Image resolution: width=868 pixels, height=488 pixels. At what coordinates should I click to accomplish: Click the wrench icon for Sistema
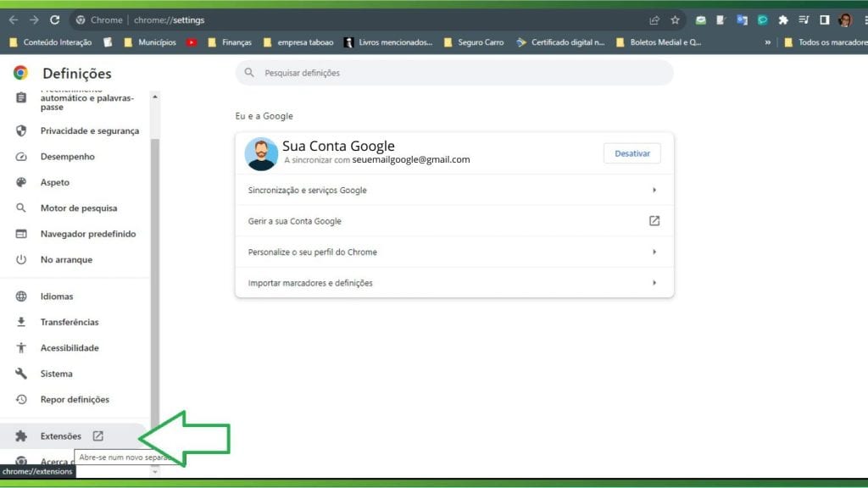(21, 374)
